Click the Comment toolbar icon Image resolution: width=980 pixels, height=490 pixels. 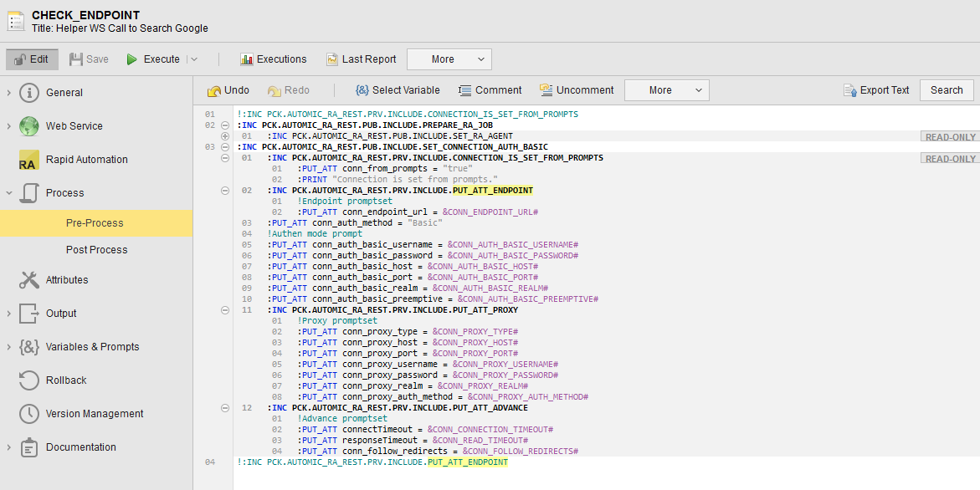click(x=465, y=90)
